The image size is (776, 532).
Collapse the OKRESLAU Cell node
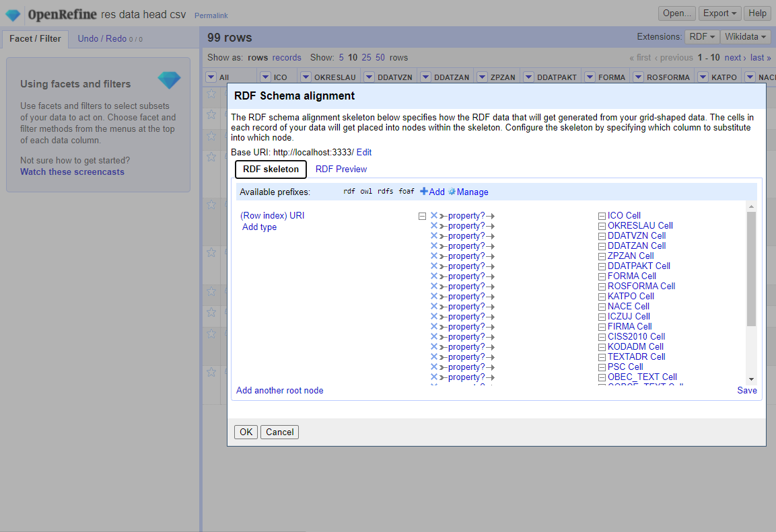point(602,226)
